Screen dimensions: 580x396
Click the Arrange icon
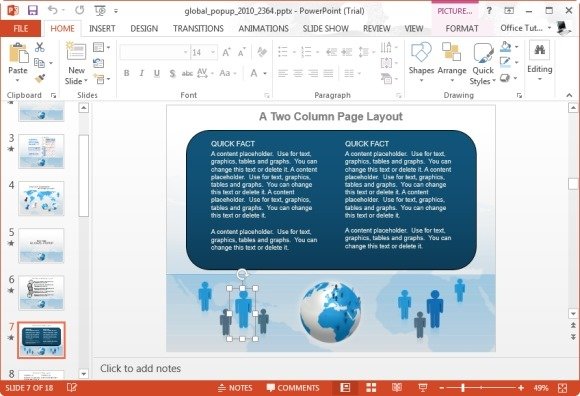(452, 62)
